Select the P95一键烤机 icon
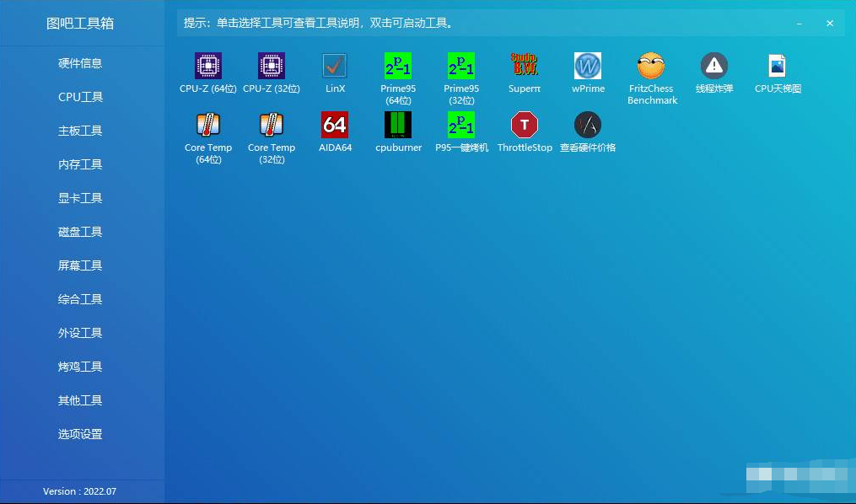 coord(461,125)
